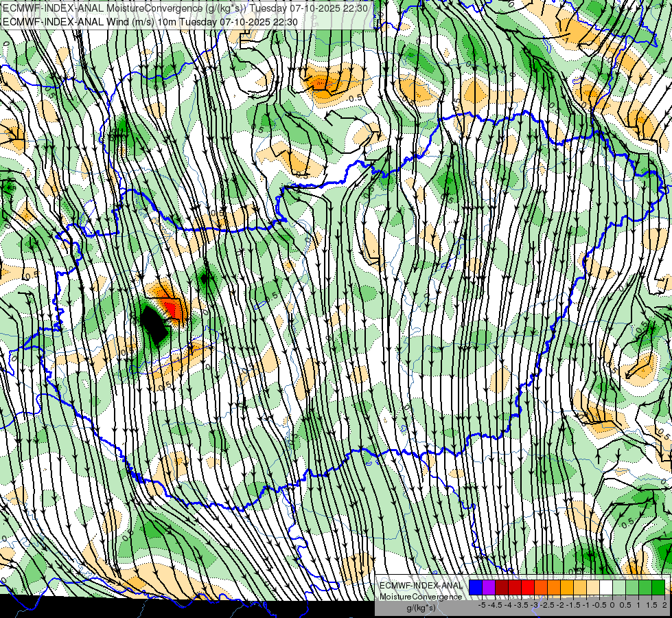Viewport: 672px width, 618px height.
Task: Click the '2' legend value
Action: click(664, 605)
